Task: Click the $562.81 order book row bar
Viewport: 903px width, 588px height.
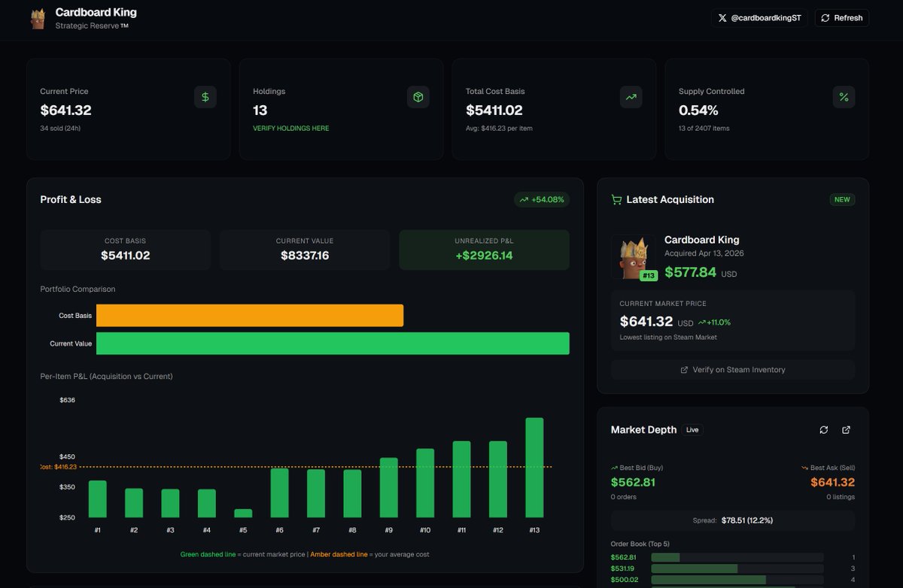Action: [737, 557]
